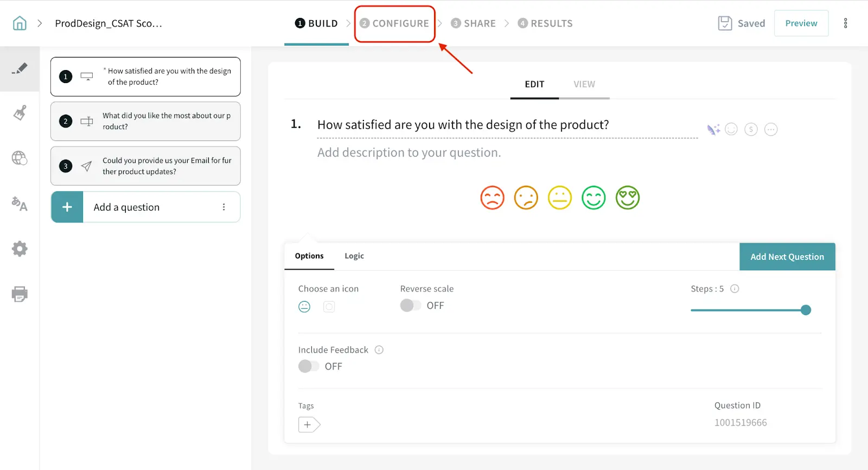Enable the Include Feedback toggle
Screen dimensions: 868x470
tap(309, 366)
